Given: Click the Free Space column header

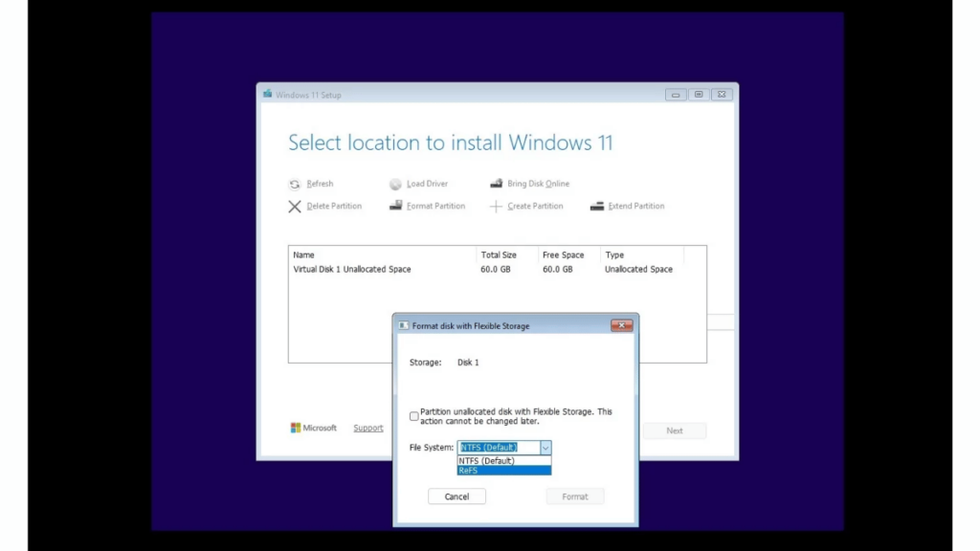Looking at the screenshot, I should 561,254.
